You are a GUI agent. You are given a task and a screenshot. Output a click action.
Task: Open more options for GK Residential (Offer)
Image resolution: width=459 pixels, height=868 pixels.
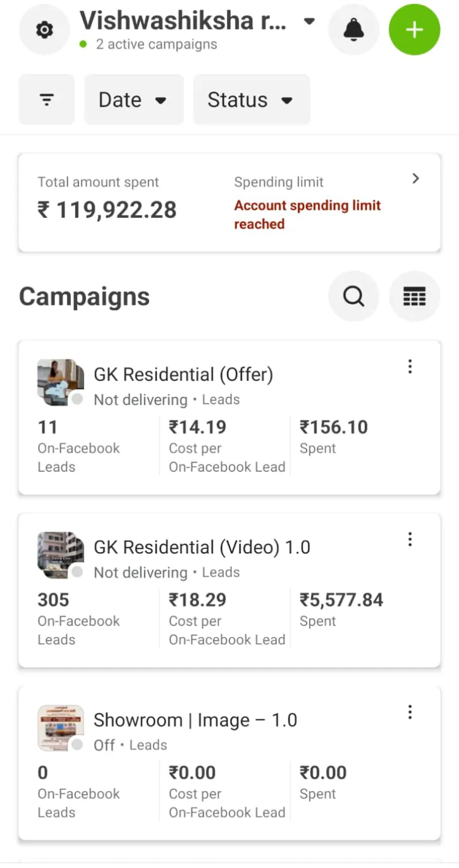(x=410, y=366)
